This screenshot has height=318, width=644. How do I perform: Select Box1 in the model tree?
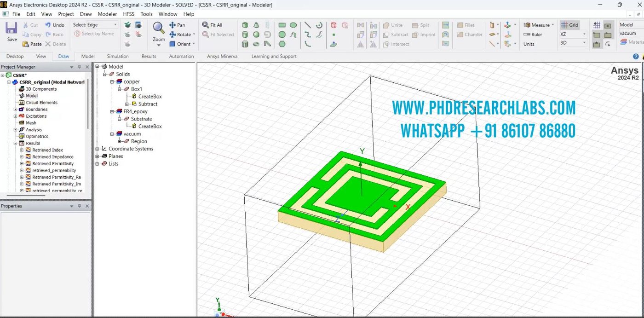pyautogui.click(x=137, y=89)
